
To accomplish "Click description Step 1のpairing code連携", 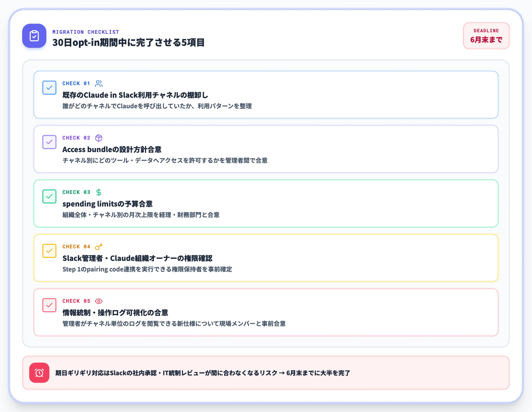I will pyautogui.click(x=147, y=269).
